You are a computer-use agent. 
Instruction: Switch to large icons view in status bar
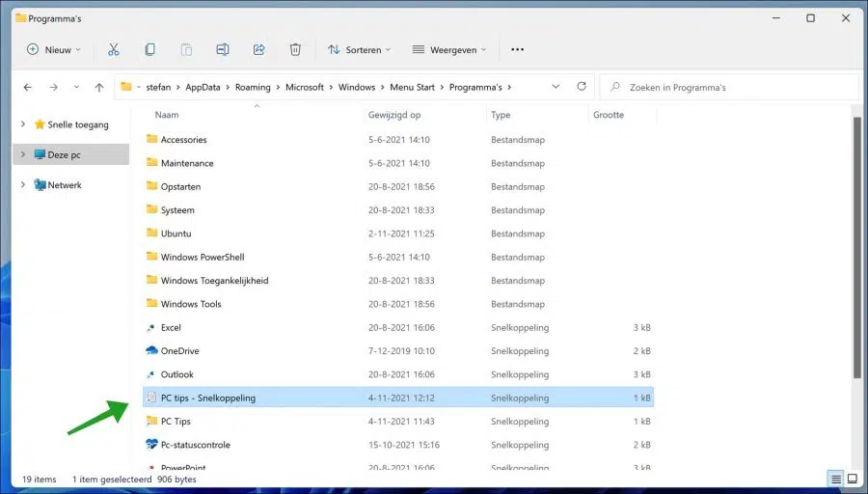pyautogui.click(x=853, y=480)
